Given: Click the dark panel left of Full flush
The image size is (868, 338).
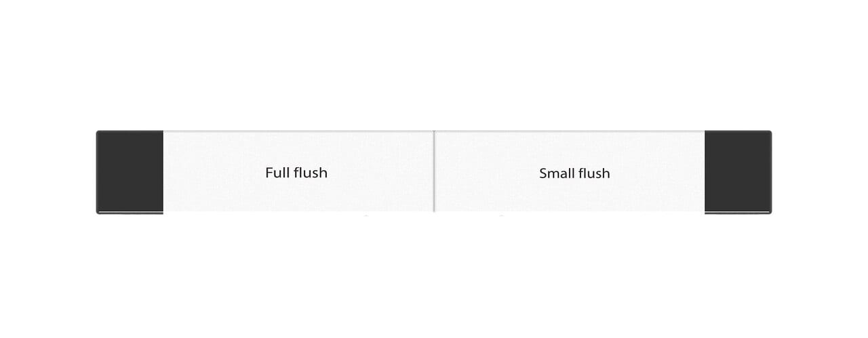Looking at the screenshot, I should [x=130, y=172].
